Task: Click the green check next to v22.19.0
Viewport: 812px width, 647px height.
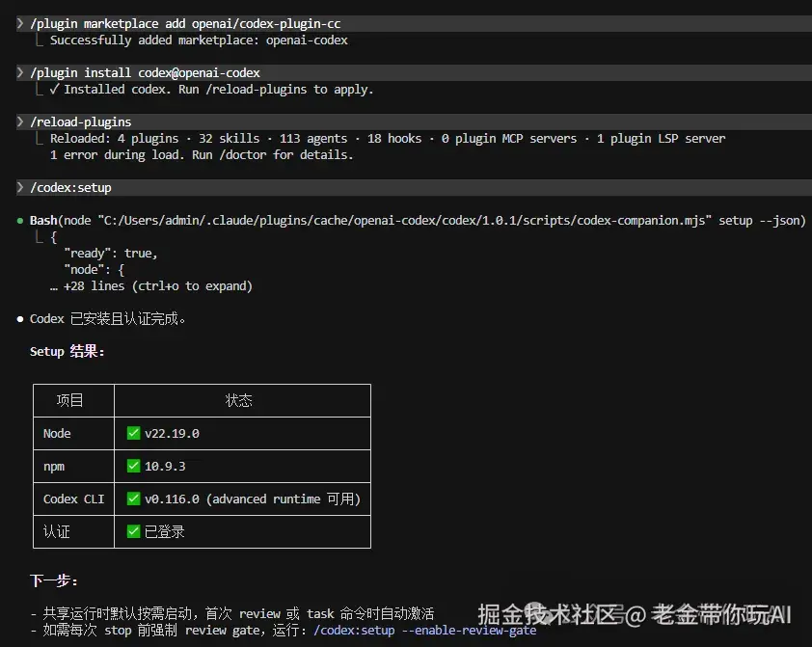Action: pyautogui.click(x=134, y=433)
